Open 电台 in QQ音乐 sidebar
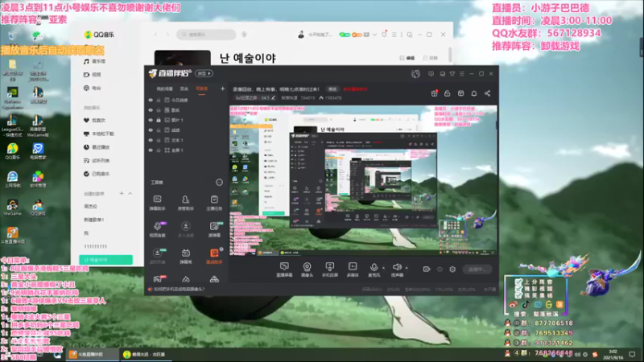 pos(92,88)
